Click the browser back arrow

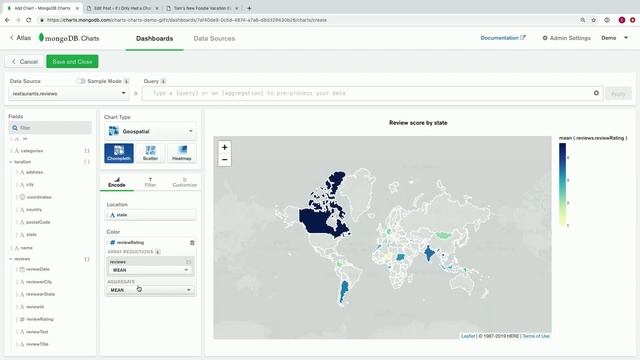point(7,20)
